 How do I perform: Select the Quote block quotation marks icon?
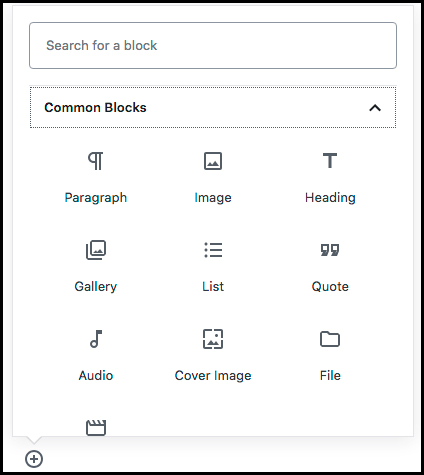[330, 250]
